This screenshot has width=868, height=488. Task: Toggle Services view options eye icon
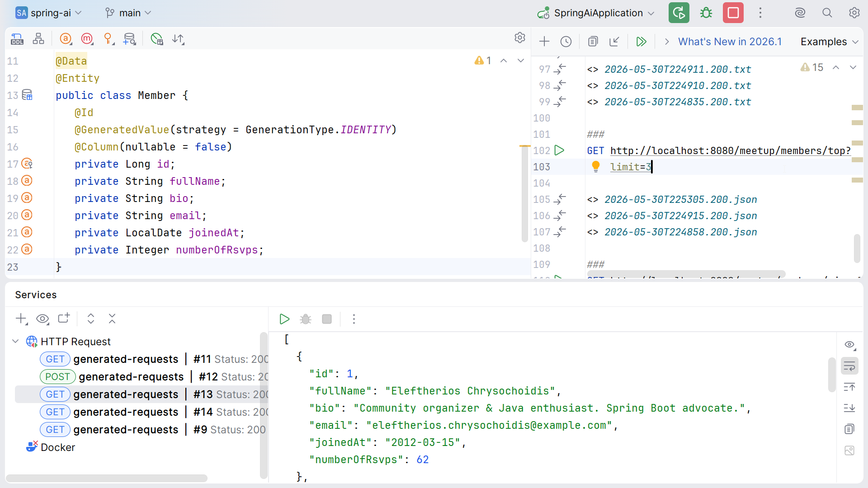(42, 319)
